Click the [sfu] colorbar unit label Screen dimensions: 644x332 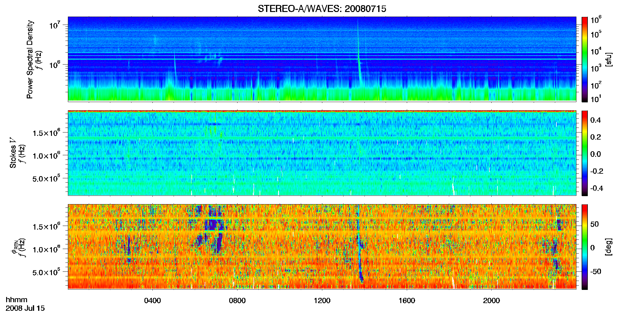(x=608, y=59)
